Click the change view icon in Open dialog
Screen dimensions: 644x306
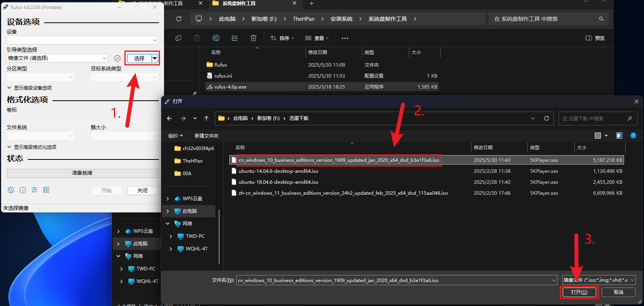[x=598, y=136]
